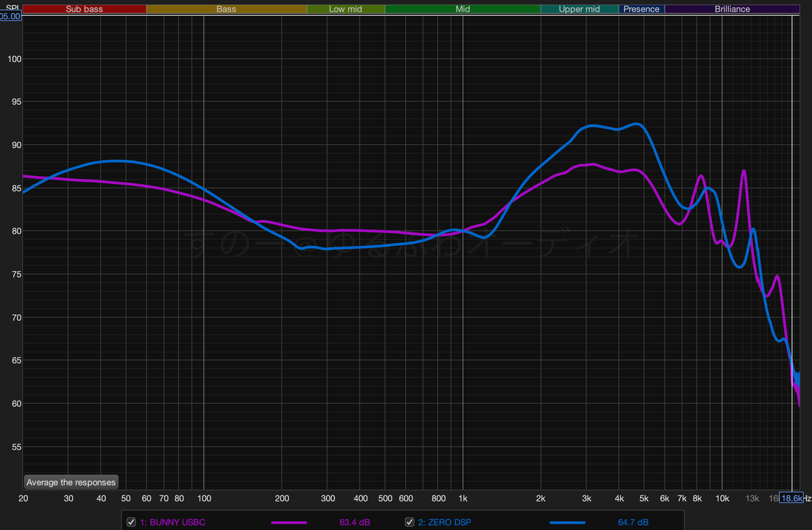The width and height of the screenshot is (812, 530).
Task: Click the blue ZERO DSP line swatch
Action: (567, 523)
